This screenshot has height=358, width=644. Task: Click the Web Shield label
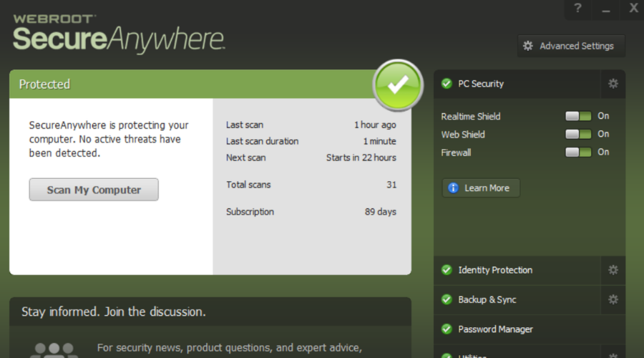click(463, 135)
